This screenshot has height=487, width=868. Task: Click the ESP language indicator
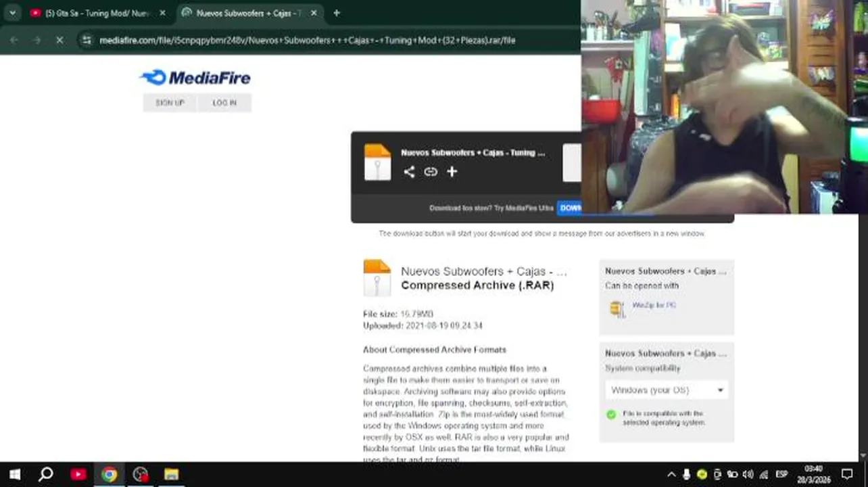click(x=782, y=474)
